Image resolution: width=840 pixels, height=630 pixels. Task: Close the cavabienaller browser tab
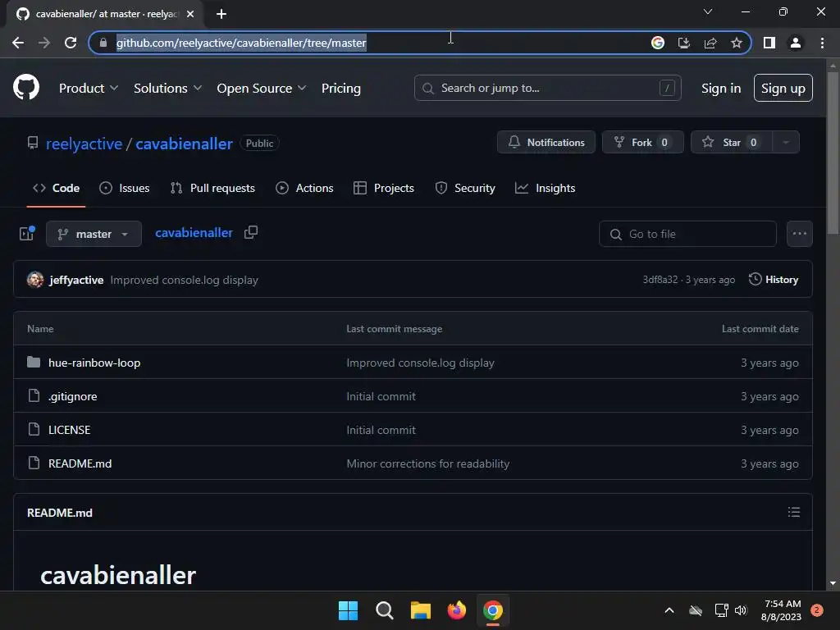click(x=190, y=14)
